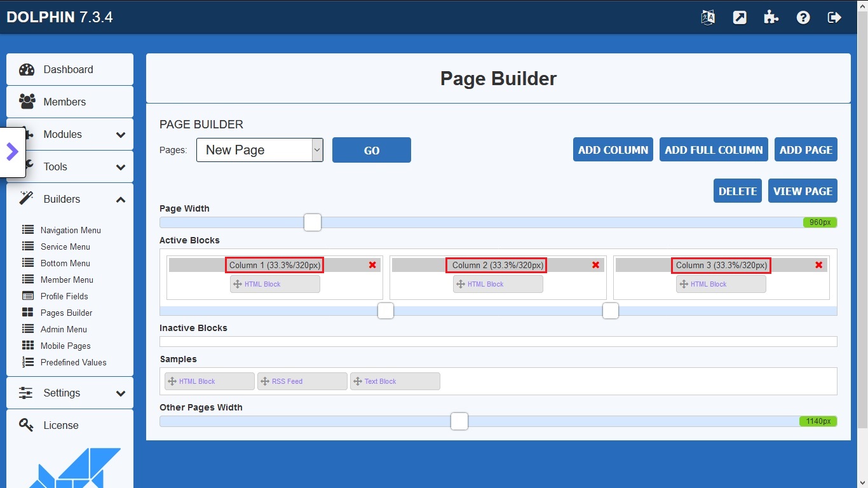Image resolution: width=868 pixels, height=488 pixels.
Task: Click the puzzle piece extensions icon
Action: pos(771,17)
